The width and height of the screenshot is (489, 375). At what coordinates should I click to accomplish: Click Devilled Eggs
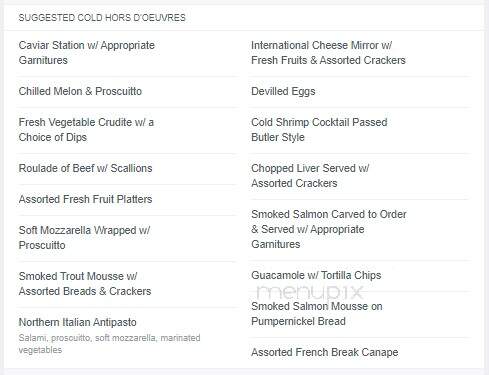pyautogui.click(x=283, y=91)
